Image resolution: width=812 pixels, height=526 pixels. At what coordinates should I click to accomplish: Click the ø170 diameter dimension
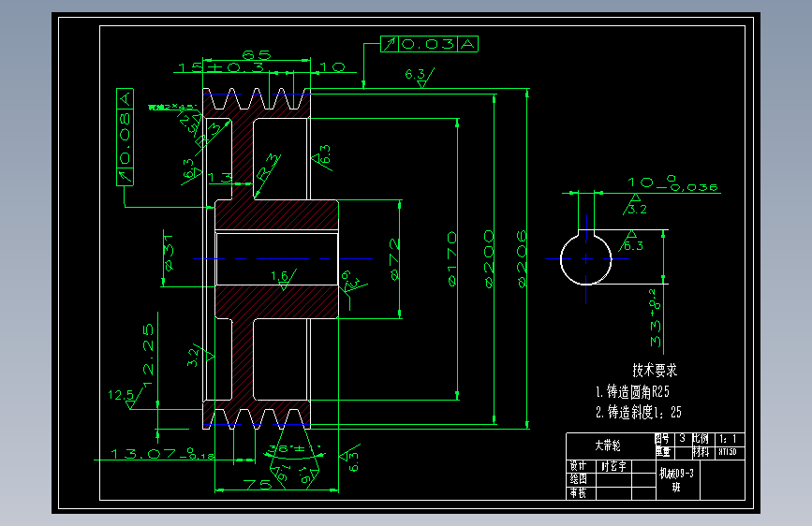tap(452, 259)
